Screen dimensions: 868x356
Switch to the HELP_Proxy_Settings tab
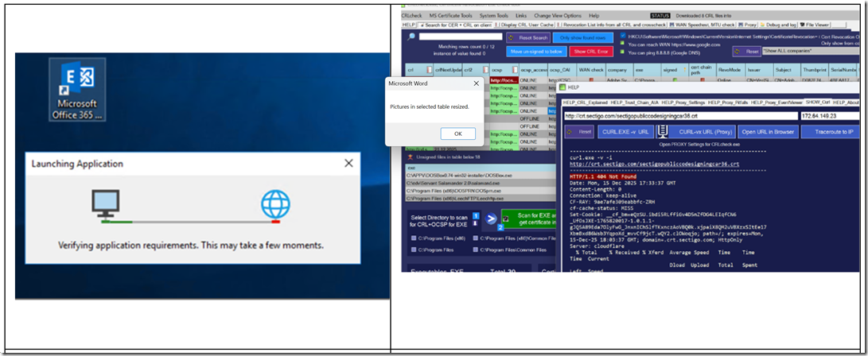[683, 103]
